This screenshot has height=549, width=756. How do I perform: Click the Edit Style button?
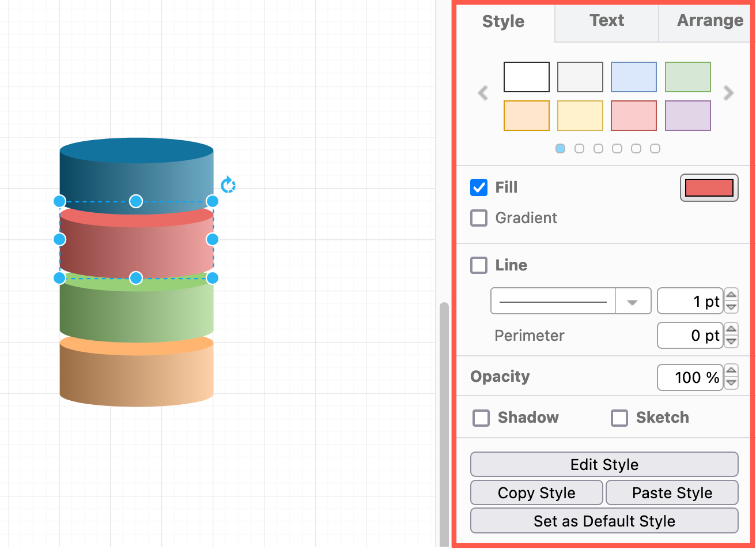click(x=604, y=465)
